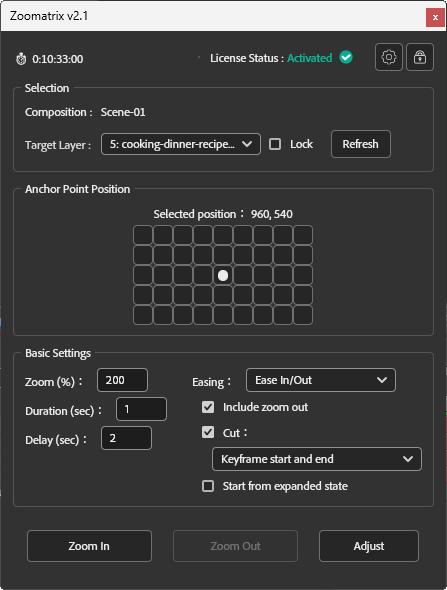The height and width of the screenshot is (590, 447).
Task: Open the Easing dropdown
Action: [321, 380]
